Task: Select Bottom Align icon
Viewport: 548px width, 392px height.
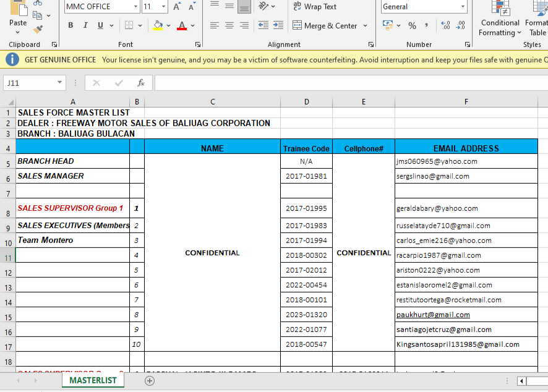Action: point(244,7)
